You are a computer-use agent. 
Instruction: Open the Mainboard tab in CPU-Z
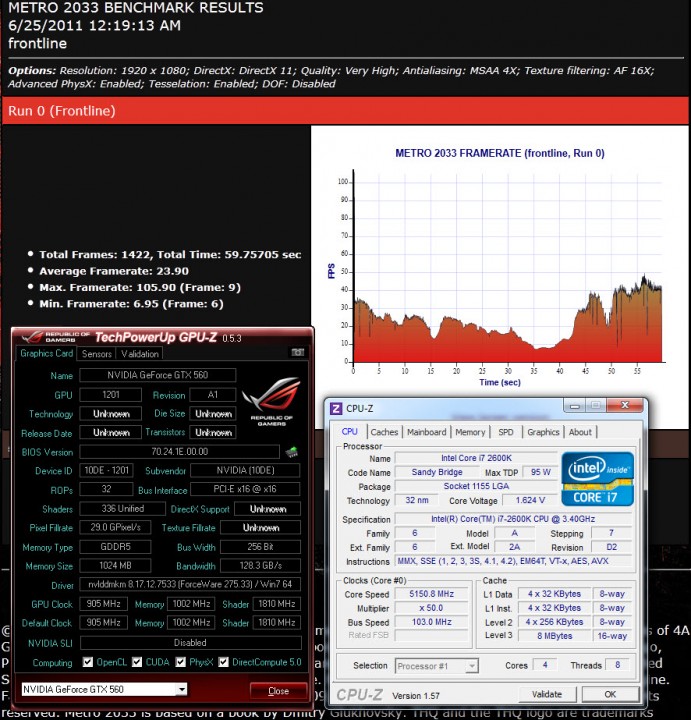click(427, 432)
